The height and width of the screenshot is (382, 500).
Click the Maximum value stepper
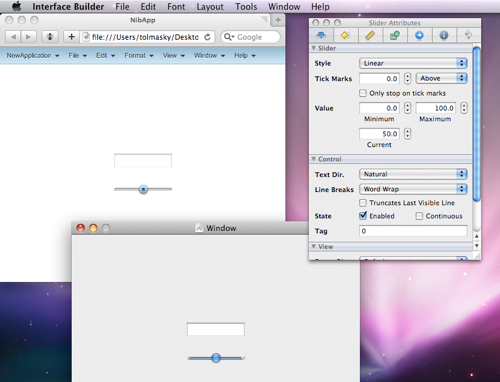pyautogui.click(x=464, y=108)
